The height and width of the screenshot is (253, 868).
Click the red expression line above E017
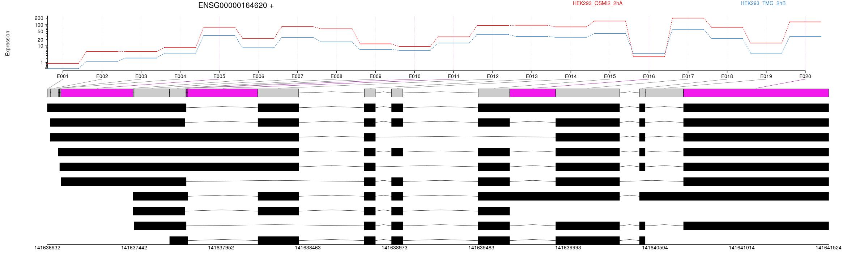688,18
